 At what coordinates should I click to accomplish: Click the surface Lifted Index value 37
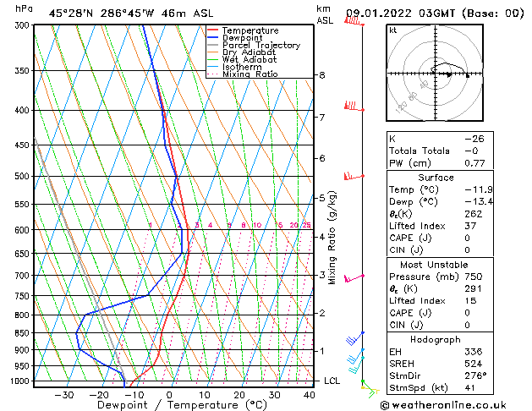470,226
